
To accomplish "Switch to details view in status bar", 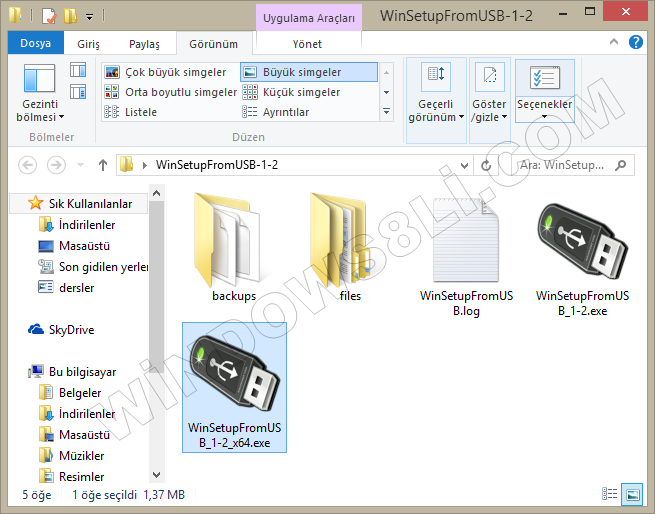I will click(x=609, y=494).
